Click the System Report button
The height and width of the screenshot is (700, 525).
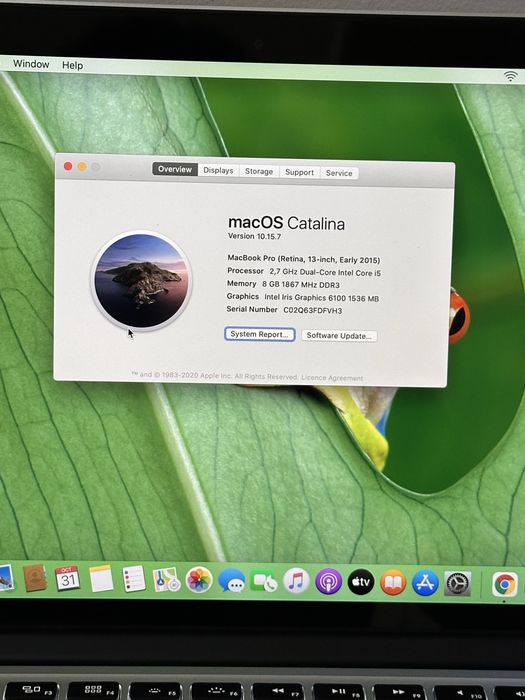tap(259, 334)
